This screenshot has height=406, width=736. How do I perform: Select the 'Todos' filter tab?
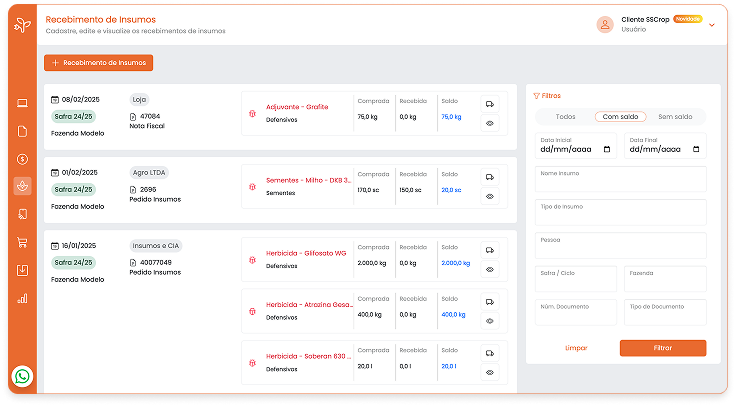point(565,117)
